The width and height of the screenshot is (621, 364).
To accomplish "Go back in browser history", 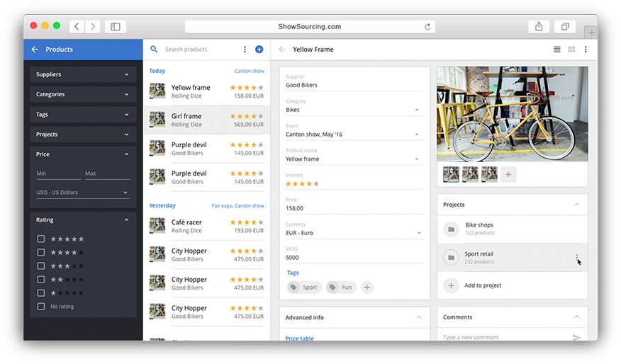I will (x=77, y=26).
